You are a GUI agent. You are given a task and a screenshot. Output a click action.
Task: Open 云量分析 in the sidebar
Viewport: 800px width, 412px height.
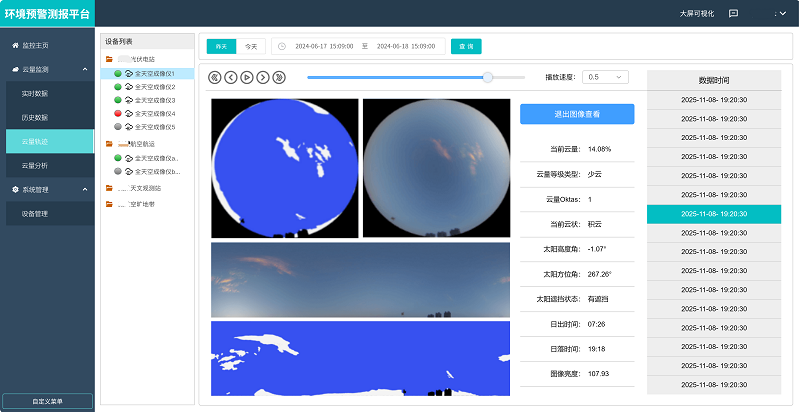coord(35,165)
